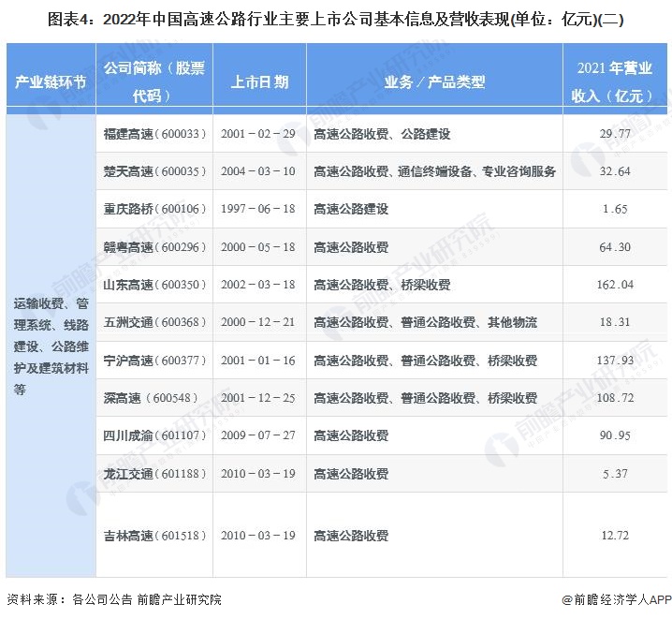The width and height of the screenshot is (672, 619).
Task: Select the 四川成渝(601107) cell
Action: coord(154,436)
